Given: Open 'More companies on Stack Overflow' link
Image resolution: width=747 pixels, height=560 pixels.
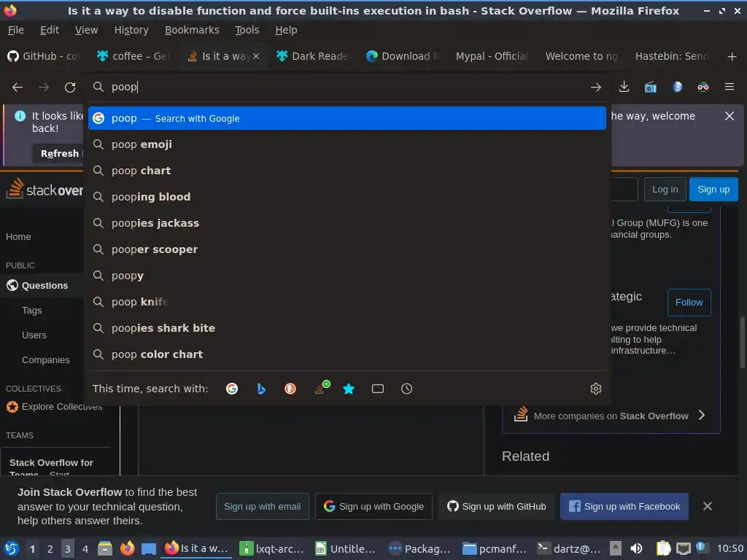Looking at the screenshot, I should point(611,416).
